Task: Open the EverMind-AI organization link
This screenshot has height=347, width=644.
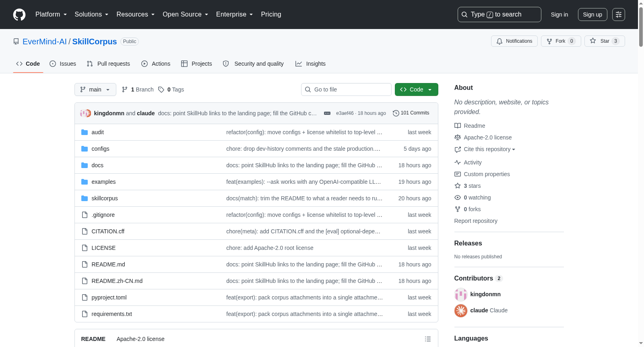Action: coord(45,42)
